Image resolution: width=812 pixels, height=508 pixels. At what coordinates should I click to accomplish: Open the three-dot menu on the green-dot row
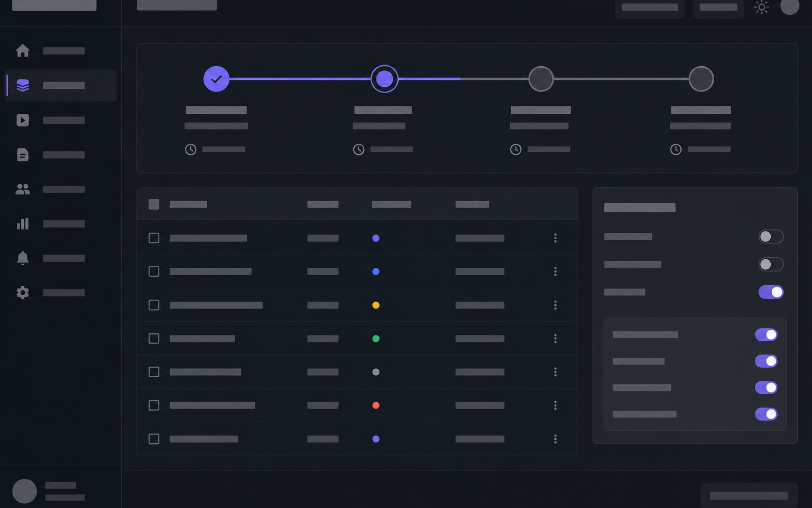click(x=555, y=339)
